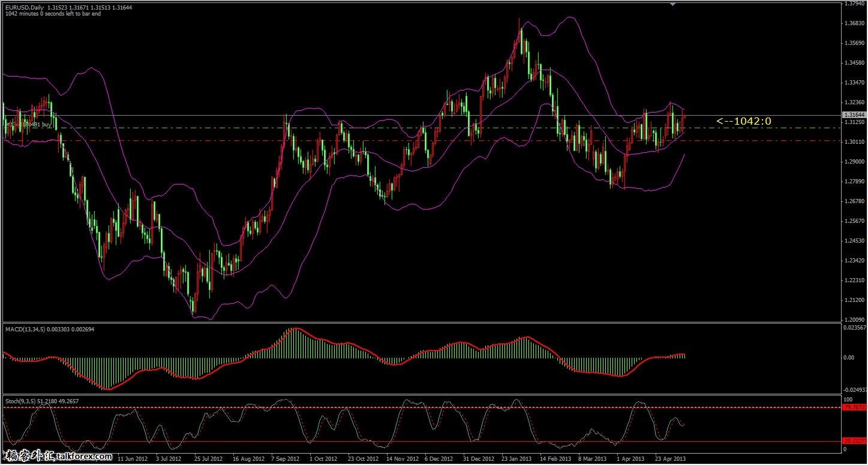Screen dimensions: 868x465
Task: Click the 23 Jan 2013 date label
Action: (517, 459)
